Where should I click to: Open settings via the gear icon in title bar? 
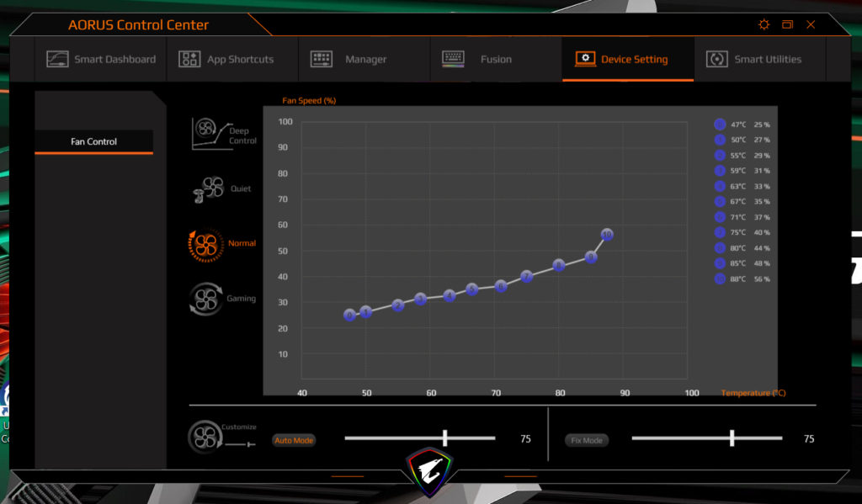click(764, 24)
